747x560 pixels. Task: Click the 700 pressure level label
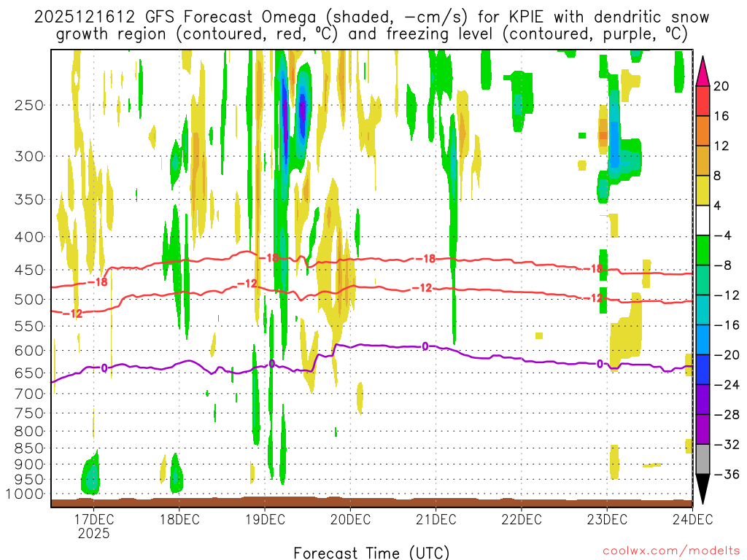point(29,394)
